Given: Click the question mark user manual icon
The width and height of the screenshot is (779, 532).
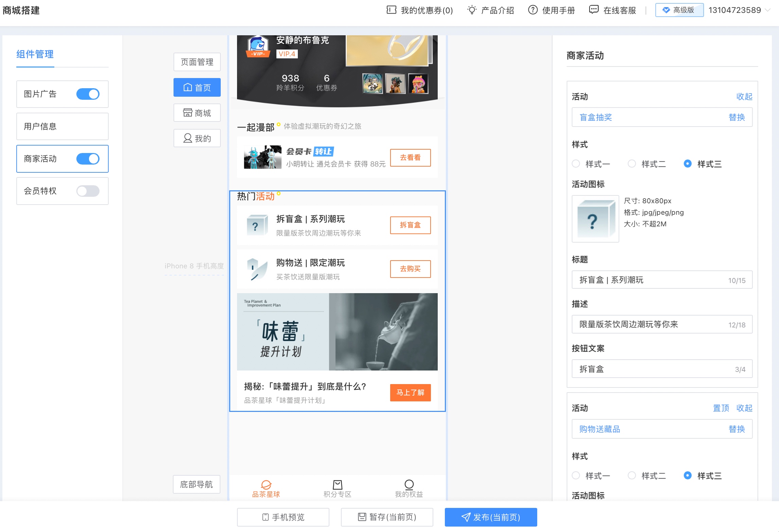Looking at the screenshot, I should [x=533, y=10].
